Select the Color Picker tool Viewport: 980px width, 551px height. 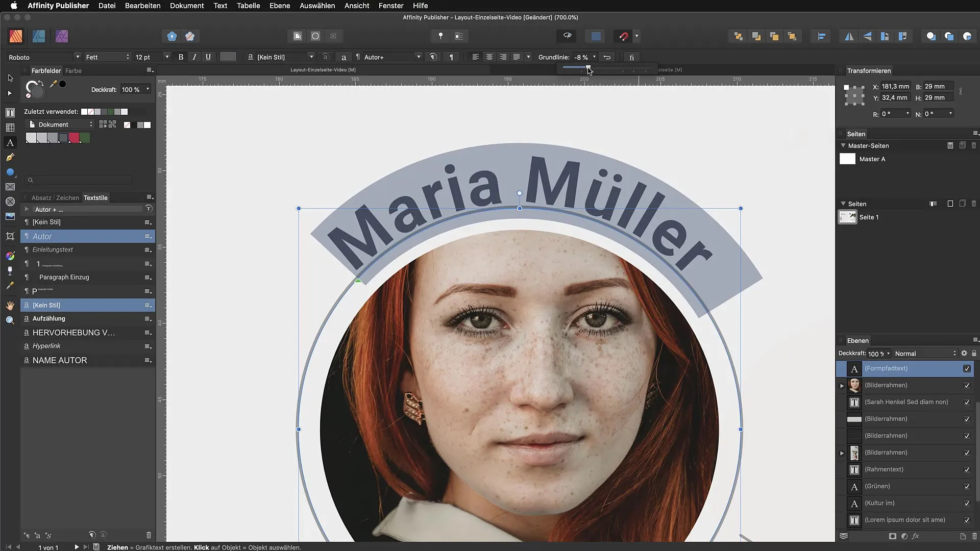click(10, 286)
